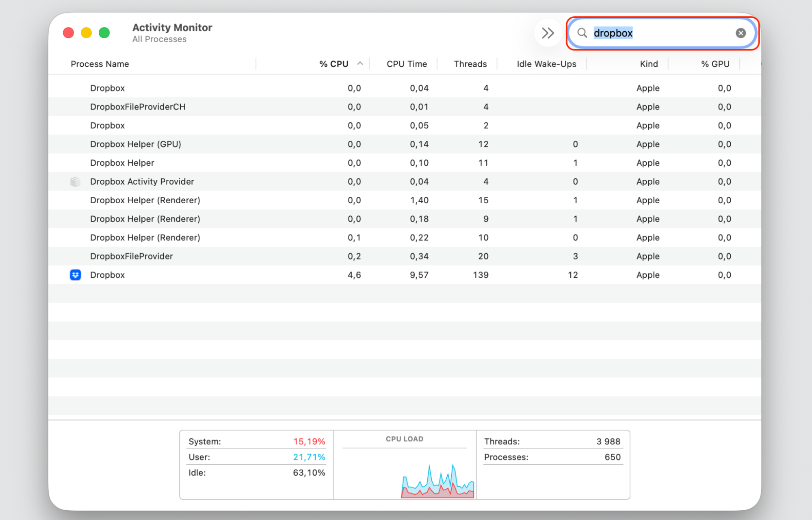The width and height of the screenshot is (812, 520).
Task: Click Idle Wake-Ups value 12
Action: coord(573,275)
